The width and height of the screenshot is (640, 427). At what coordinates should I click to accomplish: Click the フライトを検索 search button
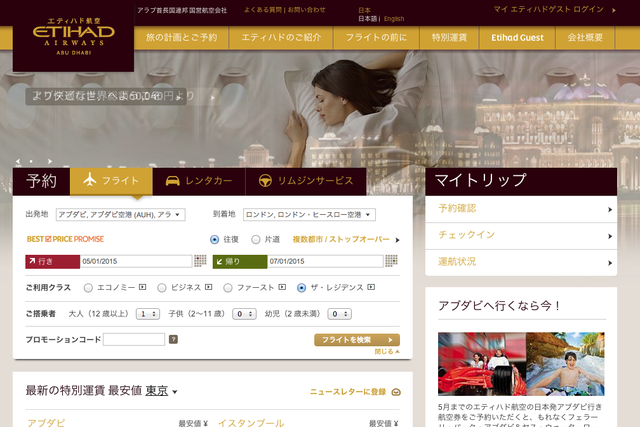pyautogui.click(x=357, y=340)
